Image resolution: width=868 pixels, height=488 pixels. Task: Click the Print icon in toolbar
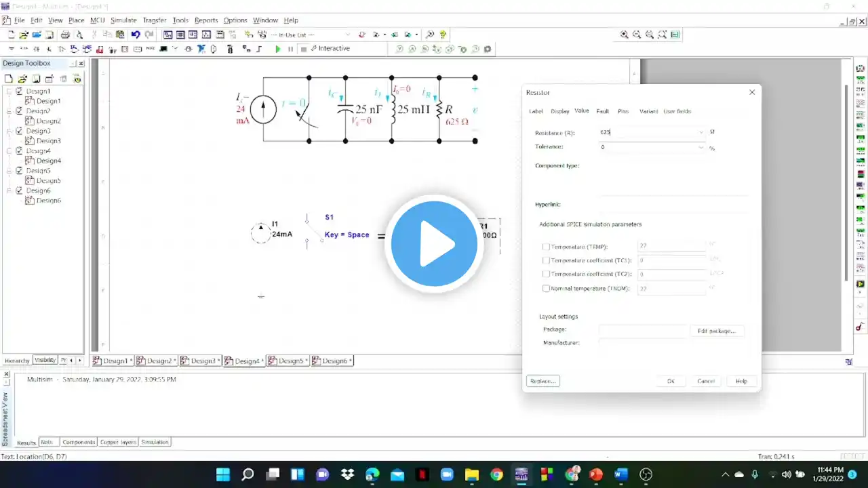click(66, 35)
